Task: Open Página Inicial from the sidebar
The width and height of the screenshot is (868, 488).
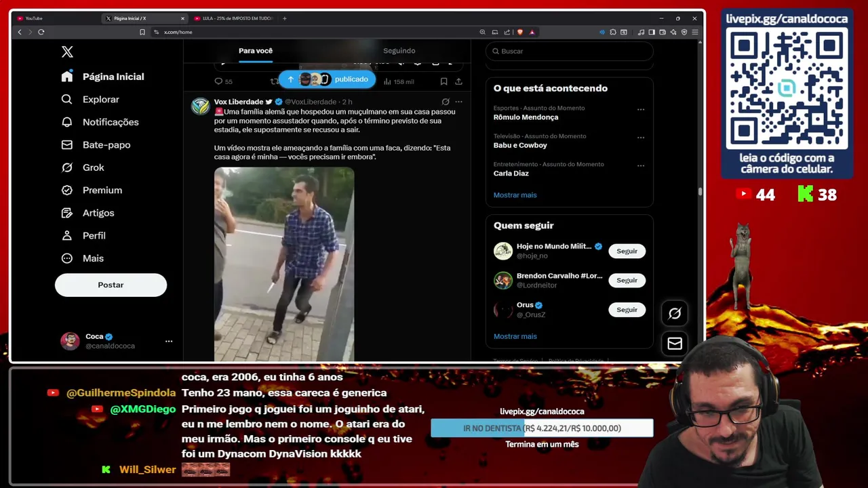Action: [x=103, y=77]
